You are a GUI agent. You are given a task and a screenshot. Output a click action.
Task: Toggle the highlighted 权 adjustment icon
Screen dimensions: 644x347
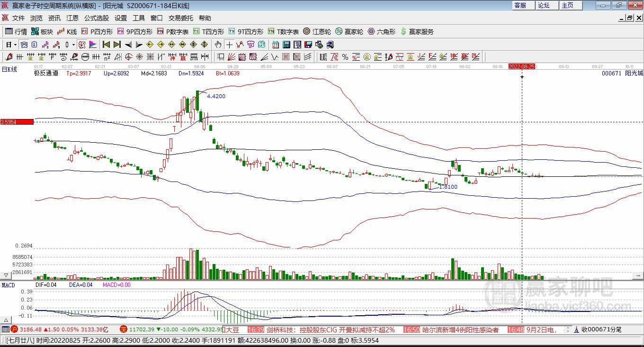(81, 45)
